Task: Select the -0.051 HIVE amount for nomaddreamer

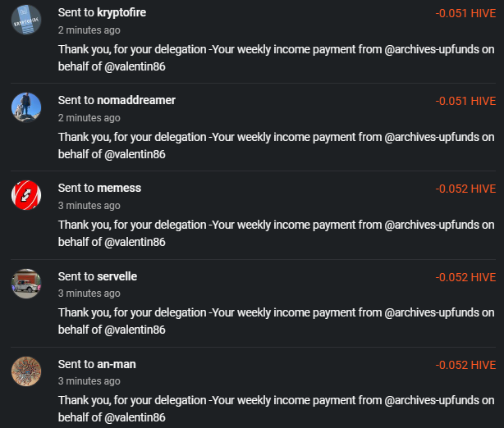Action: [x=465, y=101]
